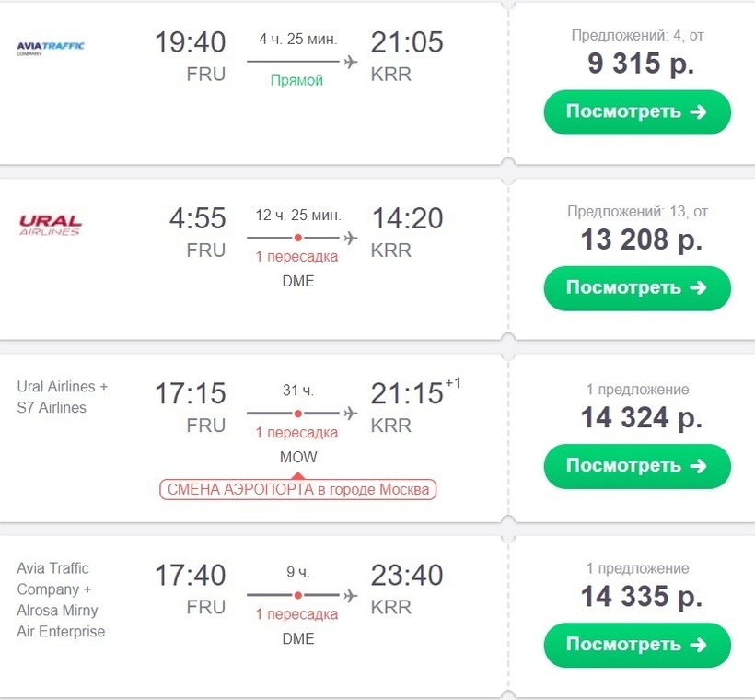Click the plane icon on the 31 ч. flight
The image size is (755, 700).
coord(350,413)
